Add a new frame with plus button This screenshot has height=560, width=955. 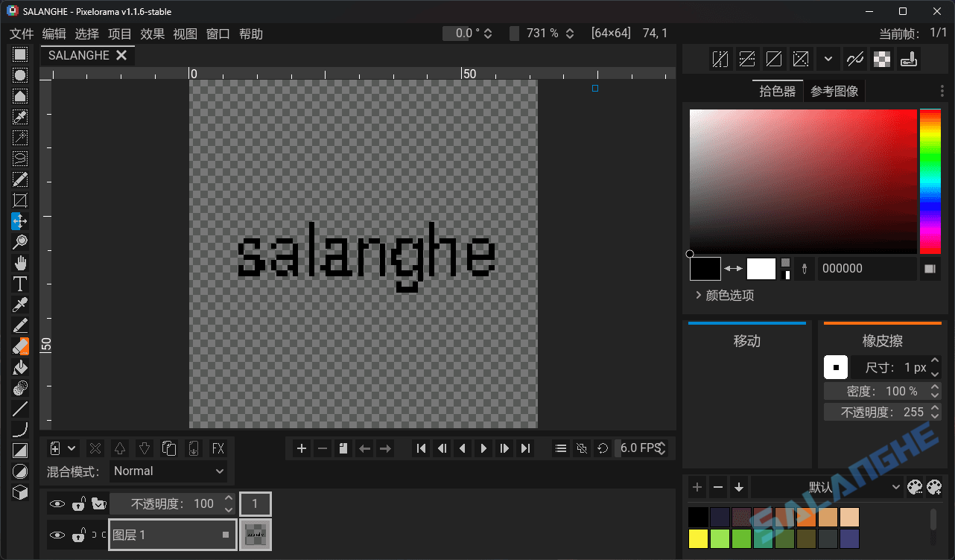tap(302, 448)
